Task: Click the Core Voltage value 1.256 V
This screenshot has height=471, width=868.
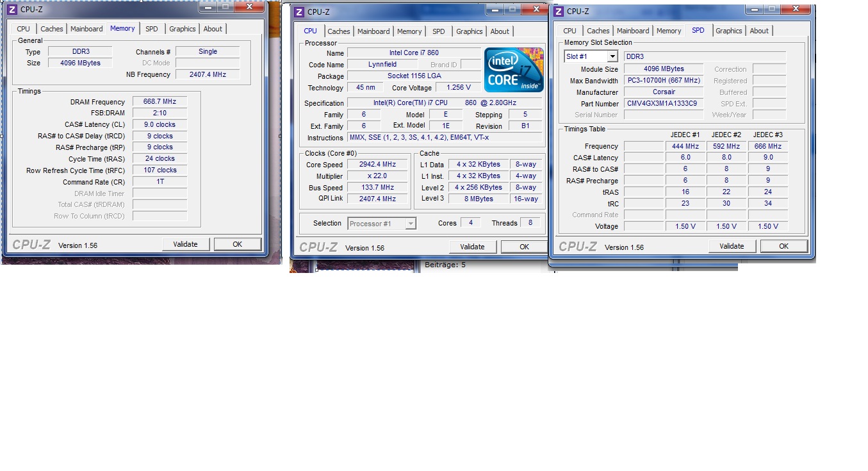Action: click(x=458, y=87)
